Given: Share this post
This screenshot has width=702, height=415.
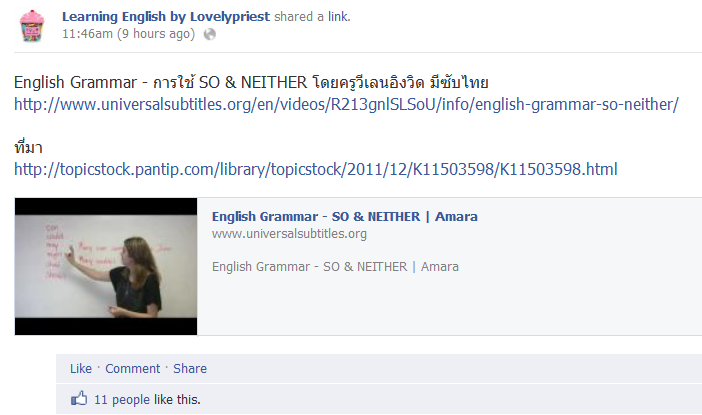Looking at the screenshot, I should pyautogui.click(x=190, y=368).
